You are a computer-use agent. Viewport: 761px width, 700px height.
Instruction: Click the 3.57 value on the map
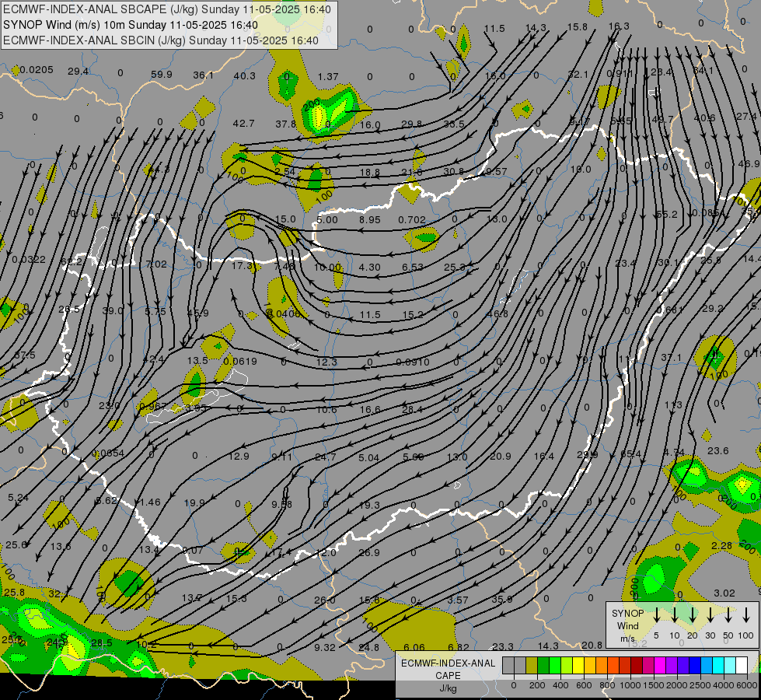pyautogui.click(x=458, y=600)
